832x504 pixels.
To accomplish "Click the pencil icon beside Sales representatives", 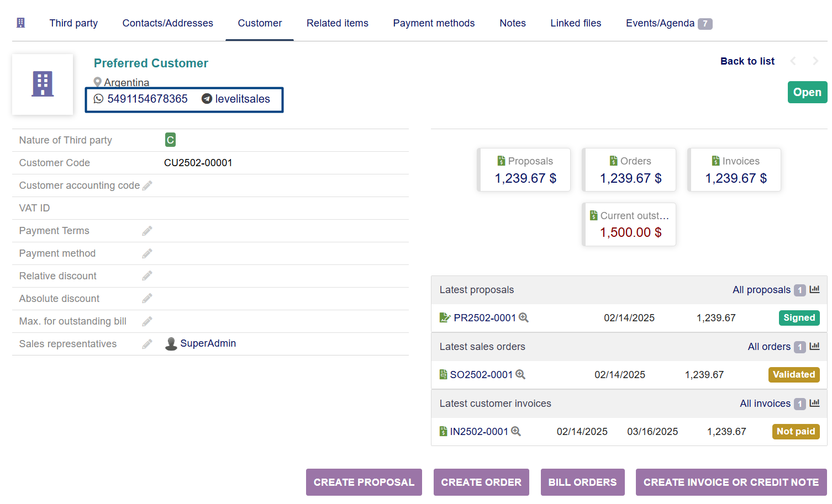I will [x=147, y=344].
